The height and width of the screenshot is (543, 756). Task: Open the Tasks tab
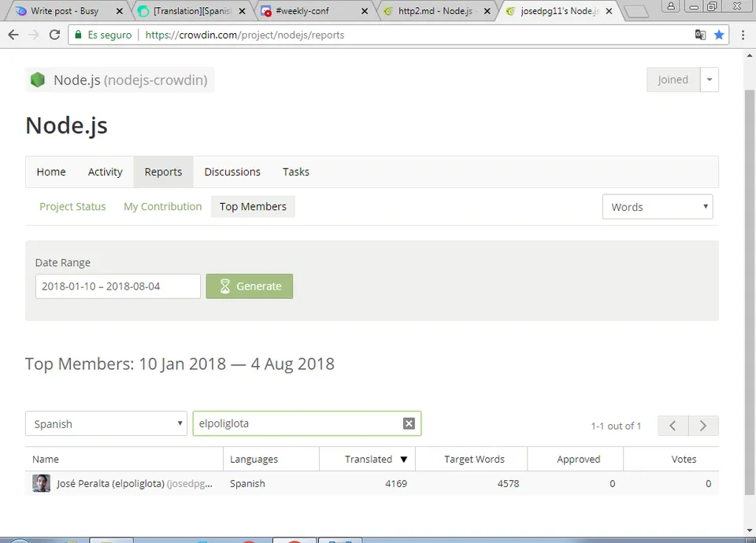(296, 172)
